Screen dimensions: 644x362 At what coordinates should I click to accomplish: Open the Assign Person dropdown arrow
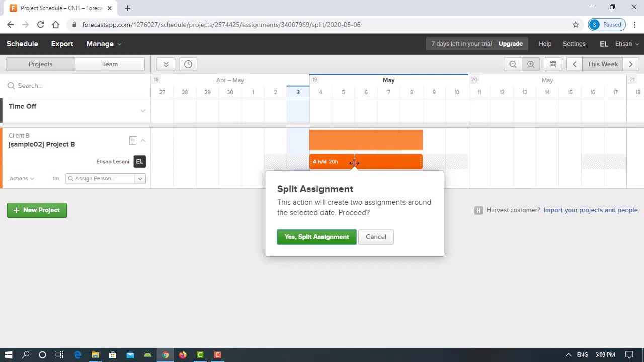tap(140, 178)
